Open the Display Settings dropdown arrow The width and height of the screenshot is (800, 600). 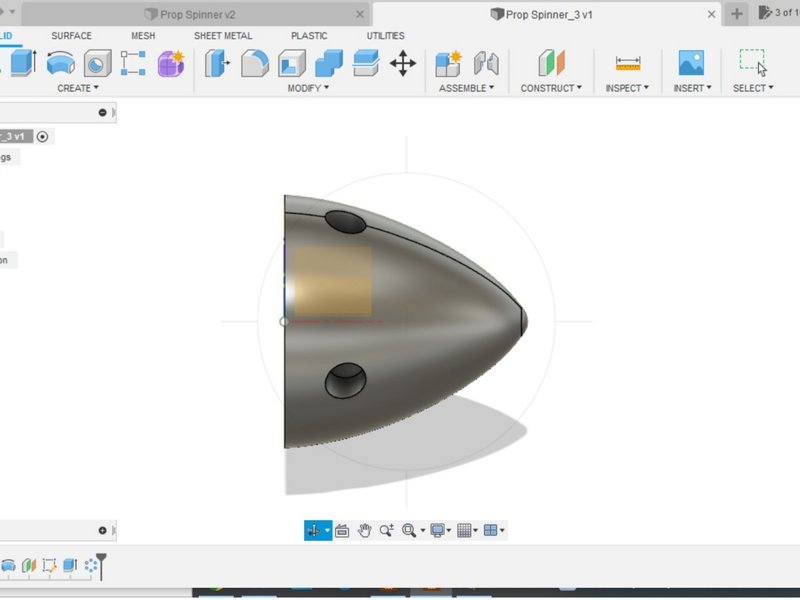pos(448,531)
